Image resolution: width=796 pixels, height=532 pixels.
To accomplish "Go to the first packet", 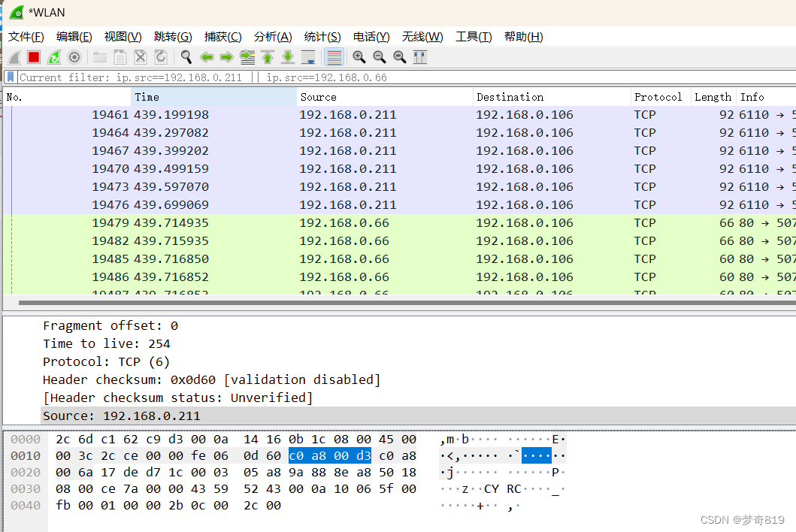I will click(x=268, y=57).
